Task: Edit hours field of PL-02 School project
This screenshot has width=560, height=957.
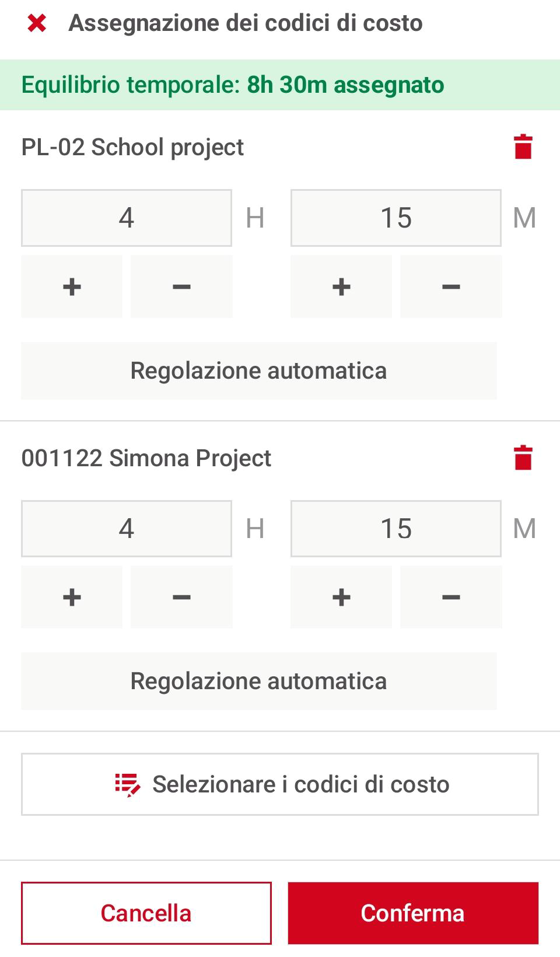Action: [127, 218]
